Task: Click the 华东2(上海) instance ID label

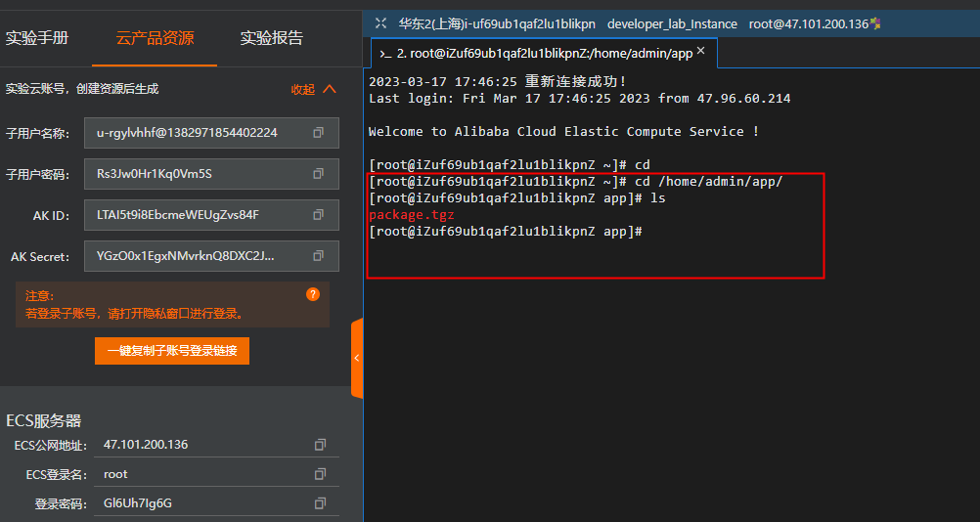Action: 497,24
